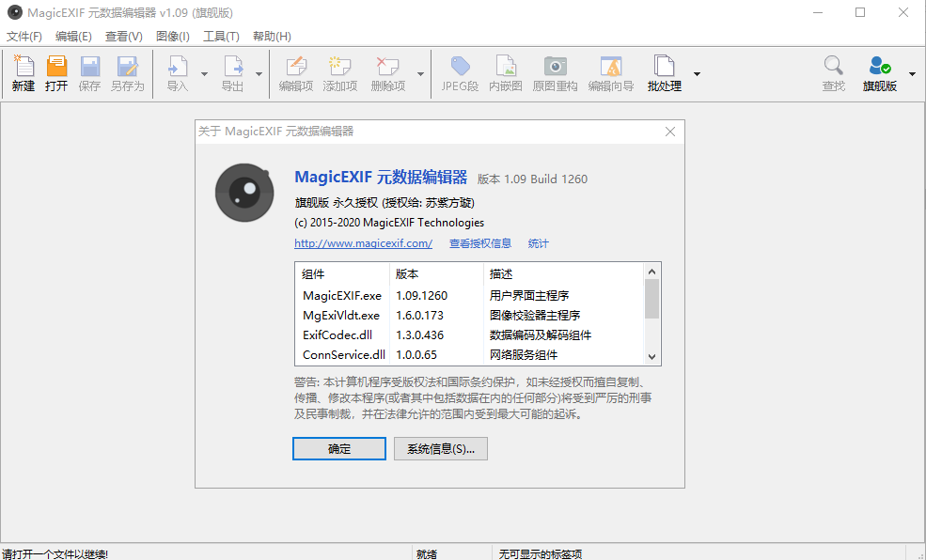Click the 查看授权信息 link

480,243
